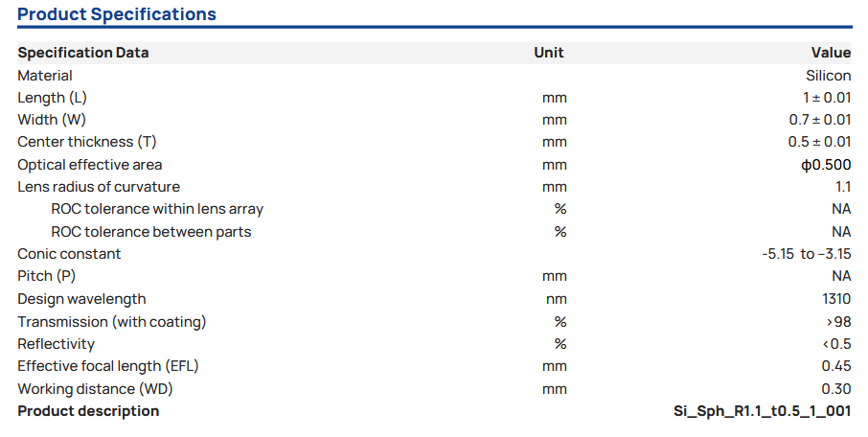The height and width of the screenshot is (437, 868).
Task: Click the Pitch (P) row label
Action: click(x=48, y=276)
